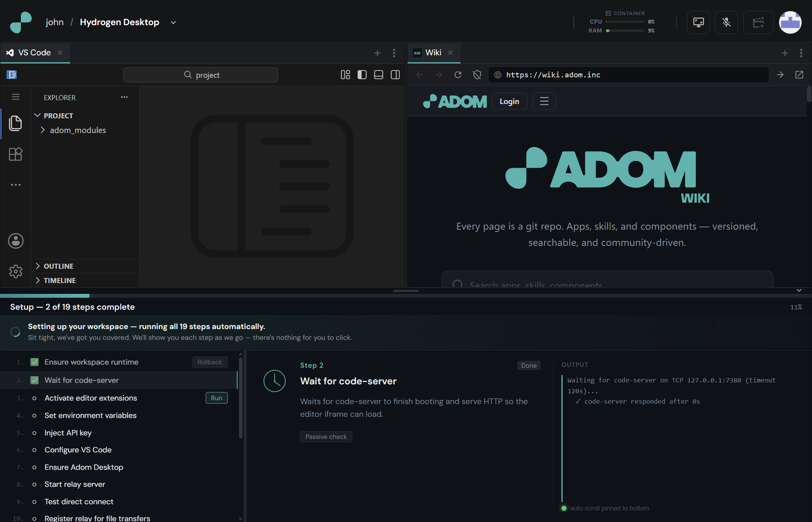
Task: Collapse the PROJECT folder section
Action: point(85,116)
